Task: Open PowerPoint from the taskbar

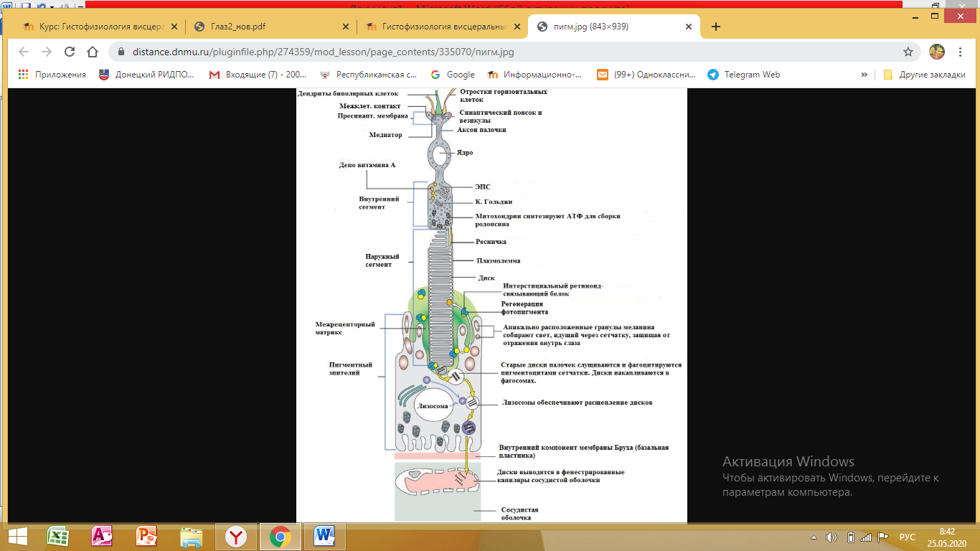Action: click(146, 537)
